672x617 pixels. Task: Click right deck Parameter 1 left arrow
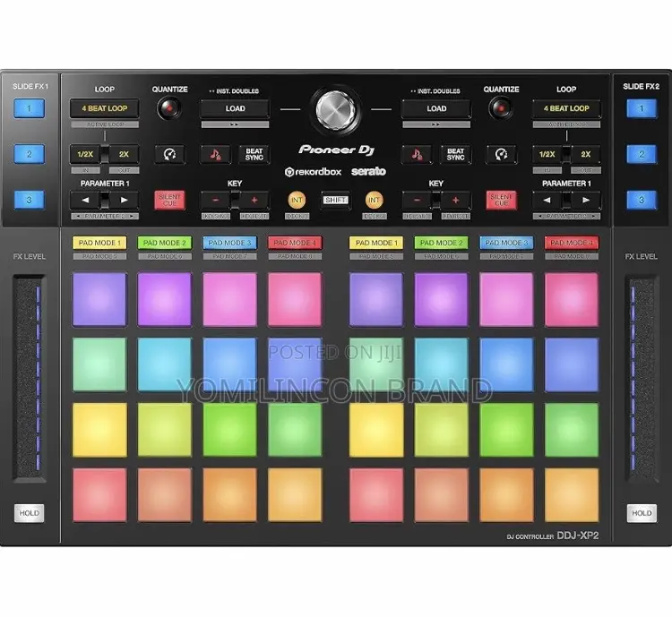(x=547, y=200)
